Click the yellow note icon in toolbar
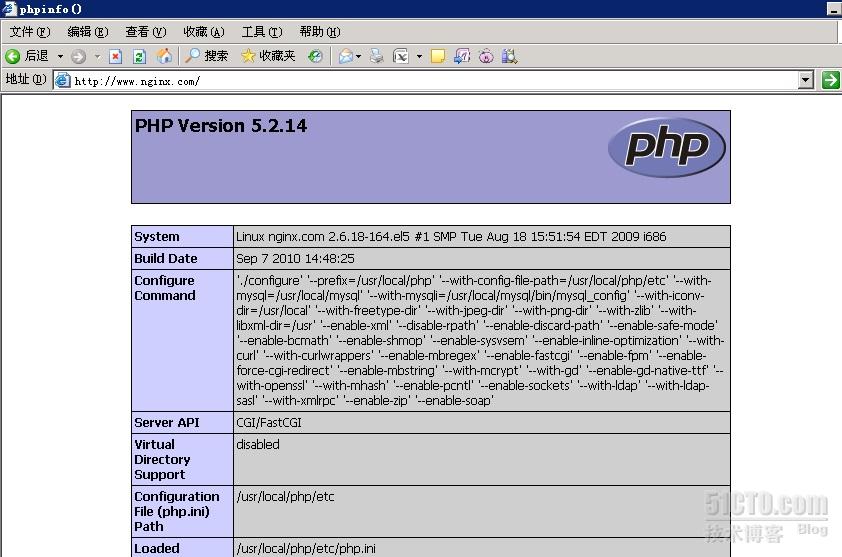The height and width of the screenshot is (557, 842). tap(438, 56)
